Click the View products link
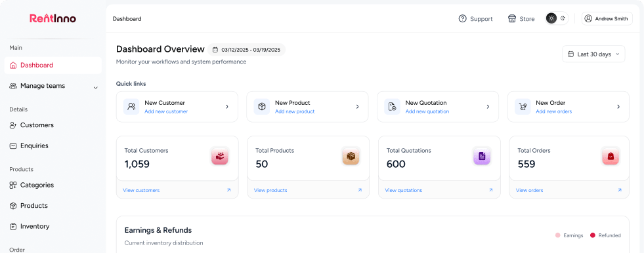Viewport: 644px width, 253px height. tap(270, 190)
